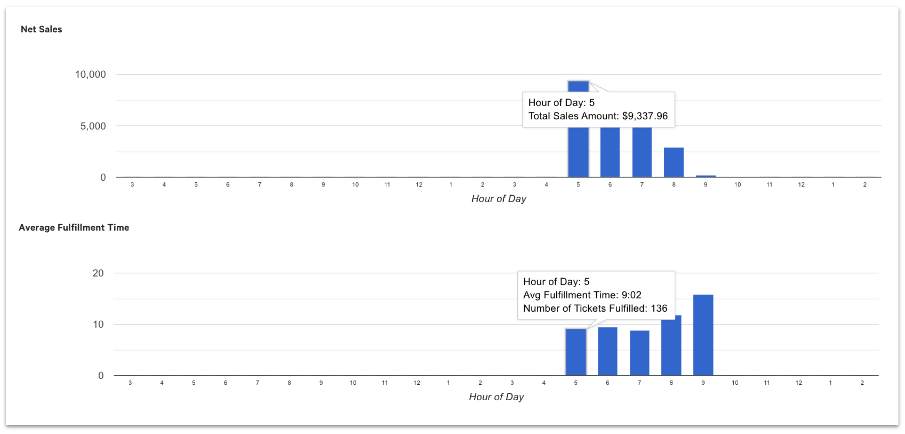
Task: Click the Number of Tickets Fulfilled: 136 text
Action: pyautogui.click(x=595, y=307)
